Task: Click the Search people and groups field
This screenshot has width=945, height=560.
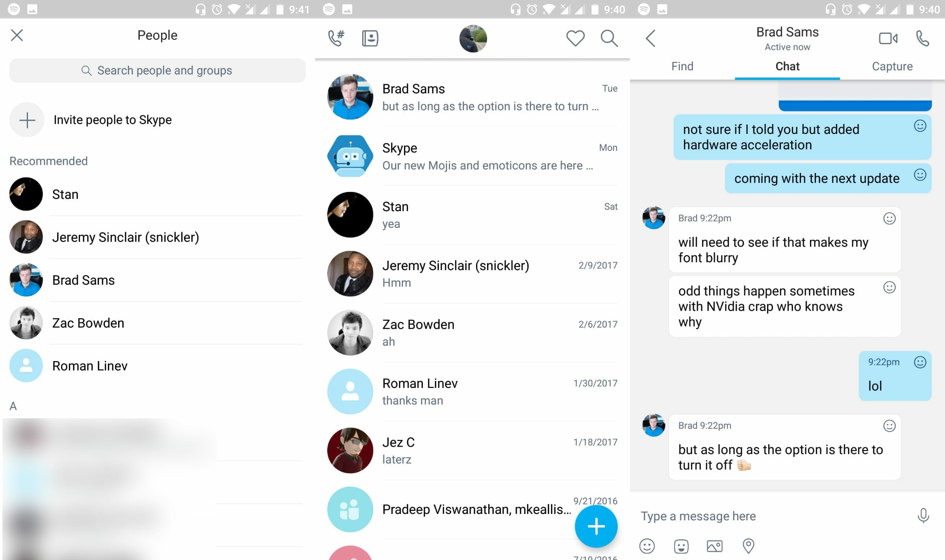Action: pyautogui.click(x=157, y=70)
